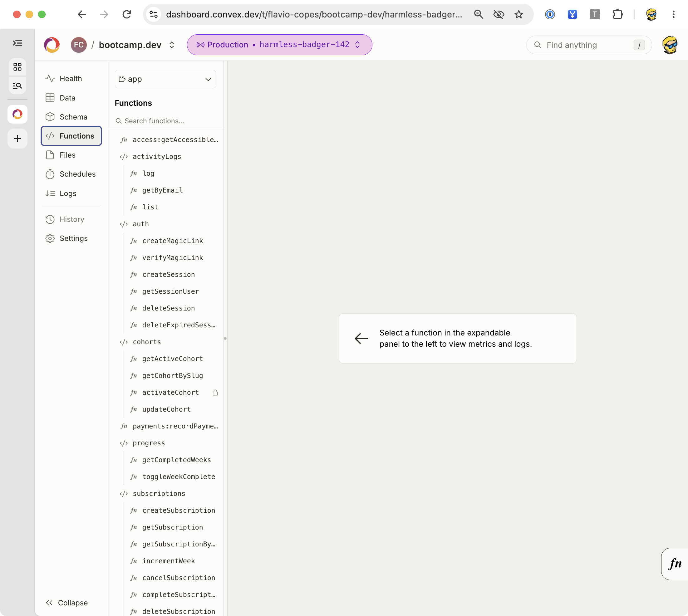The width and height of the screenshot is (688, 616).
Task: Go back in browser history
Action: [x=82, y=14]
